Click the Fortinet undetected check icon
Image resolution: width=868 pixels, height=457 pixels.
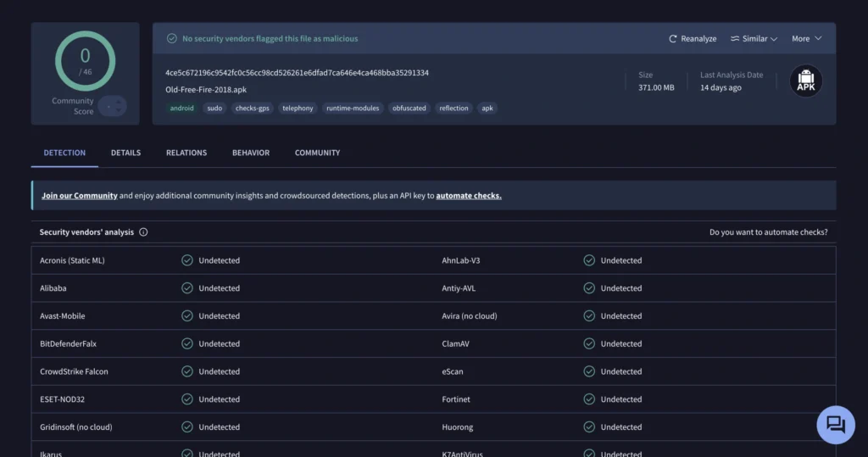tap(589, 398)
